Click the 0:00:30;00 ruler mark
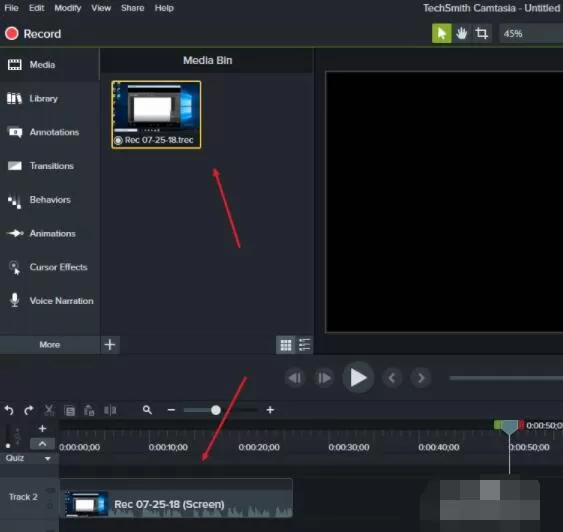Screen dimensions: 563x532 point(349,447)
